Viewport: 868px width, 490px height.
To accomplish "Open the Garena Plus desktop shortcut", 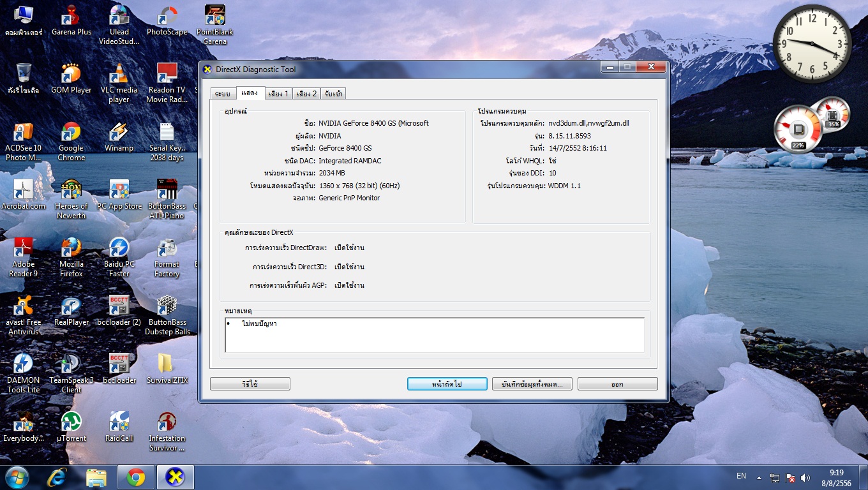I will pyautogui.click(x=71, y=20).
